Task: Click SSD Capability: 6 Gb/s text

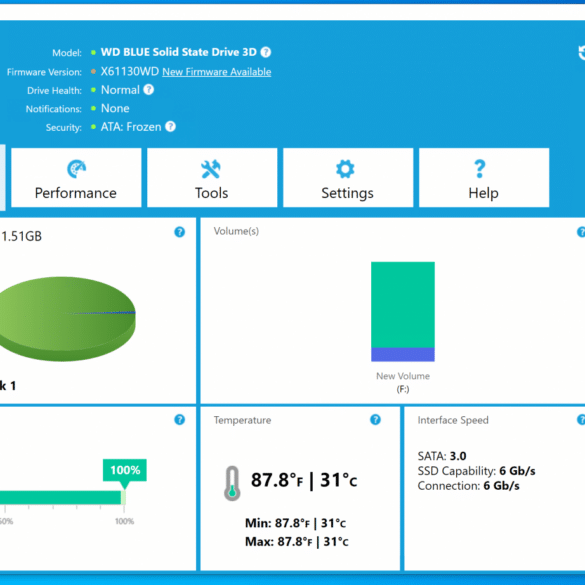Action: click(476, 471)
